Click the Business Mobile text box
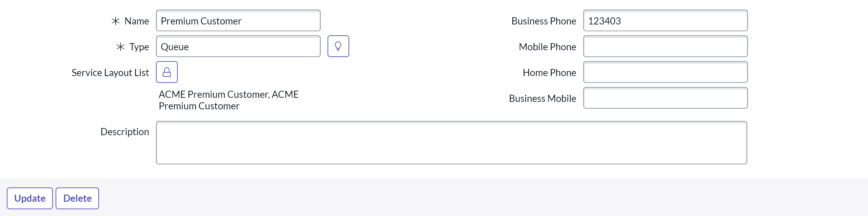868x216 pixels. (x=665, y=98)
